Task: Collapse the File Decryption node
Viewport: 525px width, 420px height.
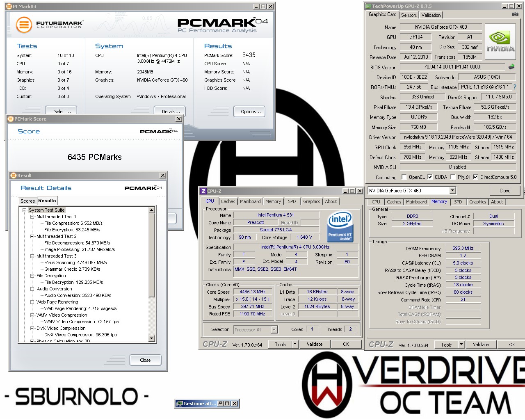Action: (32, 276)
